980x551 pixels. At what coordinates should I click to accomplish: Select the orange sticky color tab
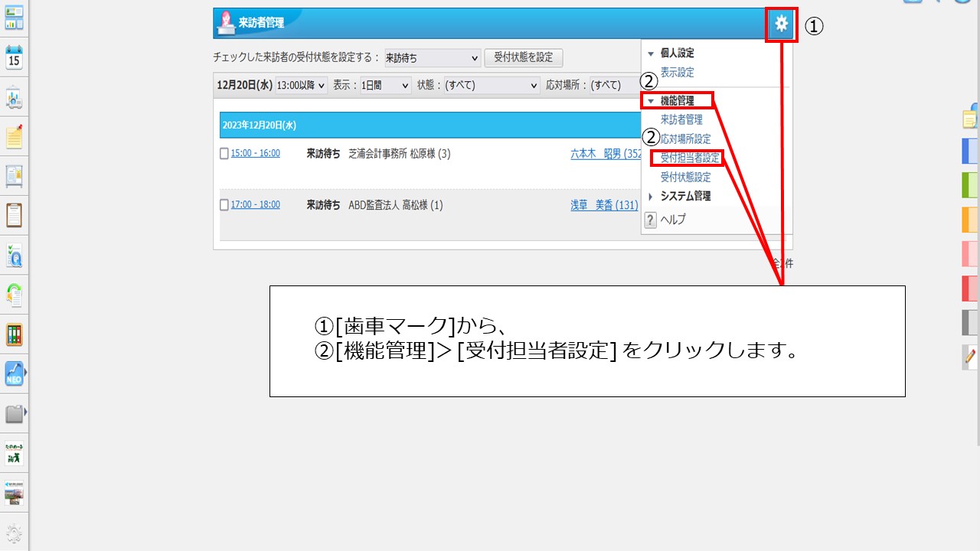tap(971, 220)
